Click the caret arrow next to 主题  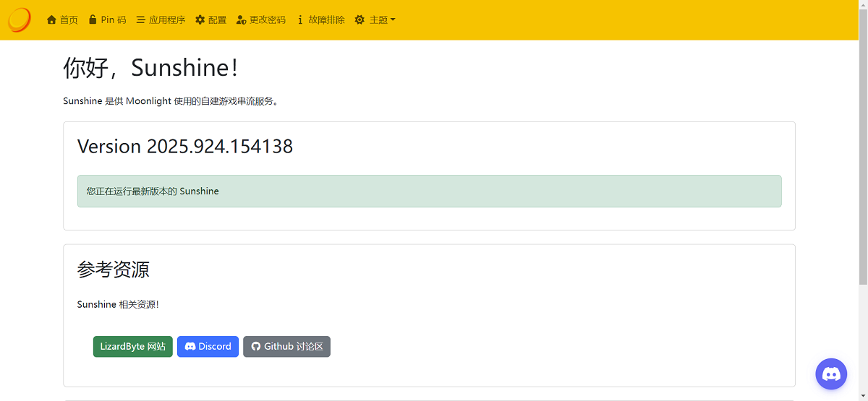click(x=393, y=20)
